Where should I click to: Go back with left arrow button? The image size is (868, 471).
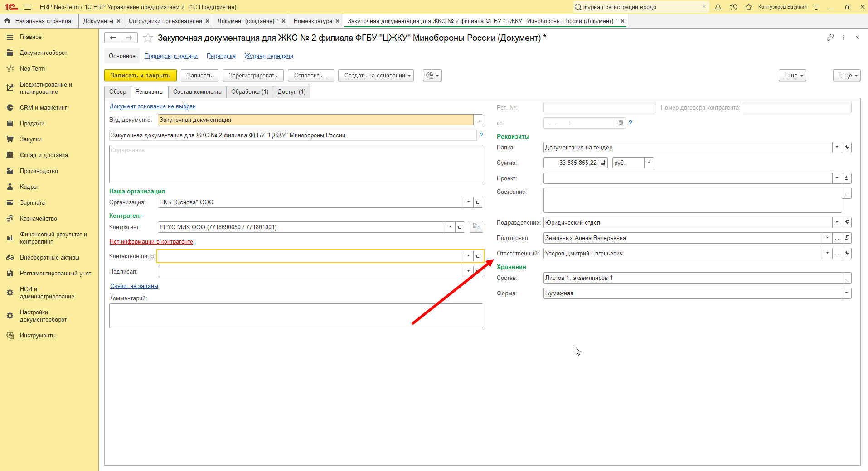113,38
